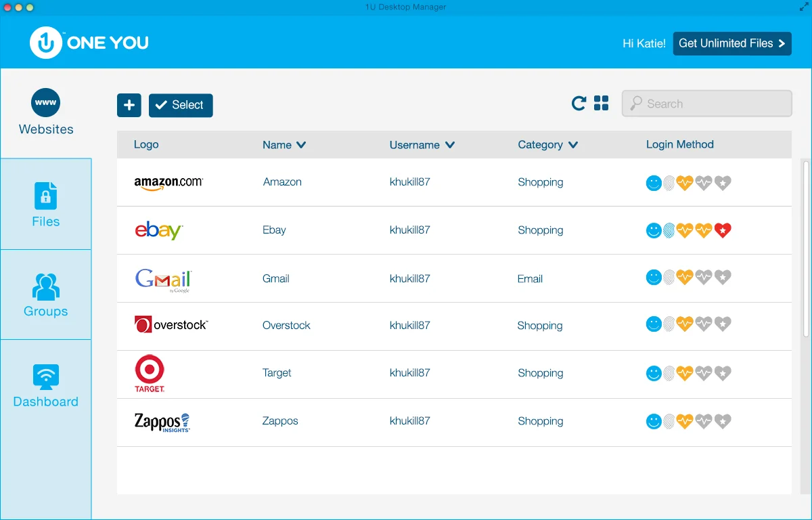Screen dimensions: 812x520
Task: Click the smiley face icon in the Target row
Action: pyautogui.click(x=654, y=373)
